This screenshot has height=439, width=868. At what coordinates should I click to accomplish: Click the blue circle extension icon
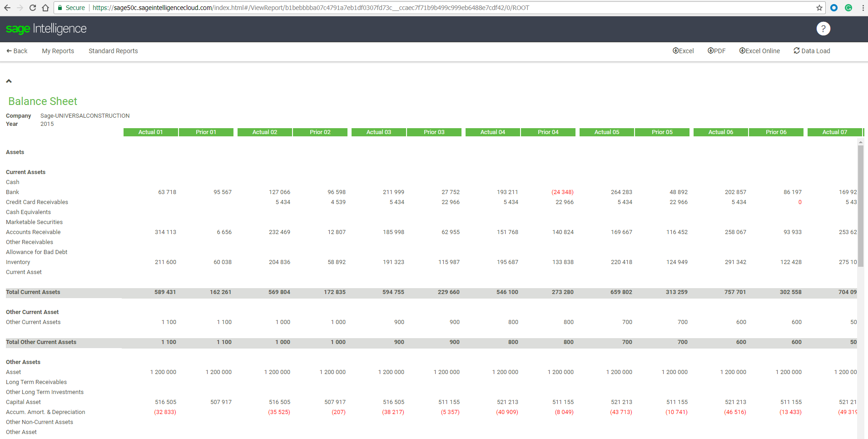(x=834, y=8)
